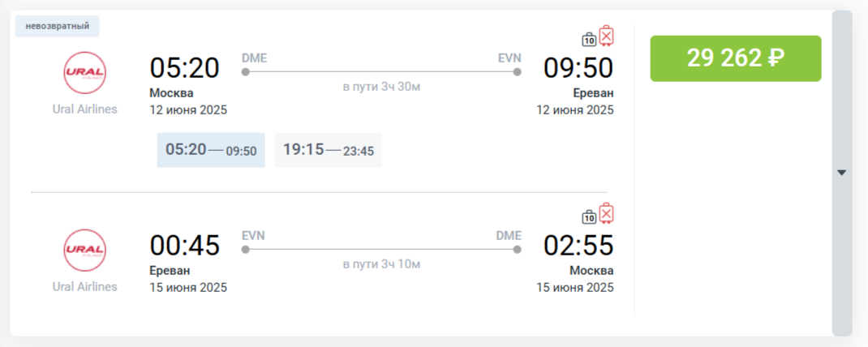Click the EVN airport code on the return flight
This screenshot has height=347, width=868.
[253, 235]
